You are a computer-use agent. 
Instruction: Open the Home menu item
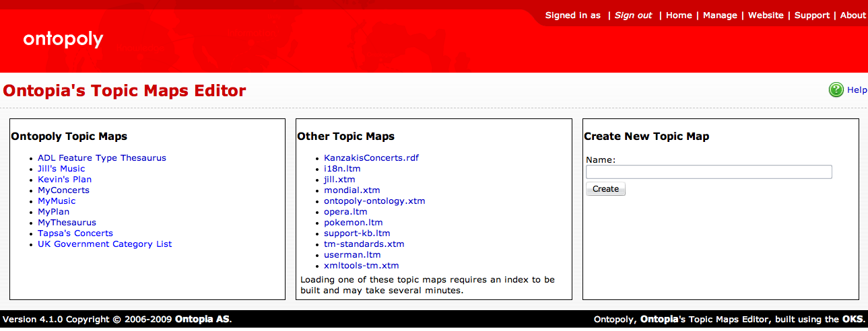click(679, 15)
